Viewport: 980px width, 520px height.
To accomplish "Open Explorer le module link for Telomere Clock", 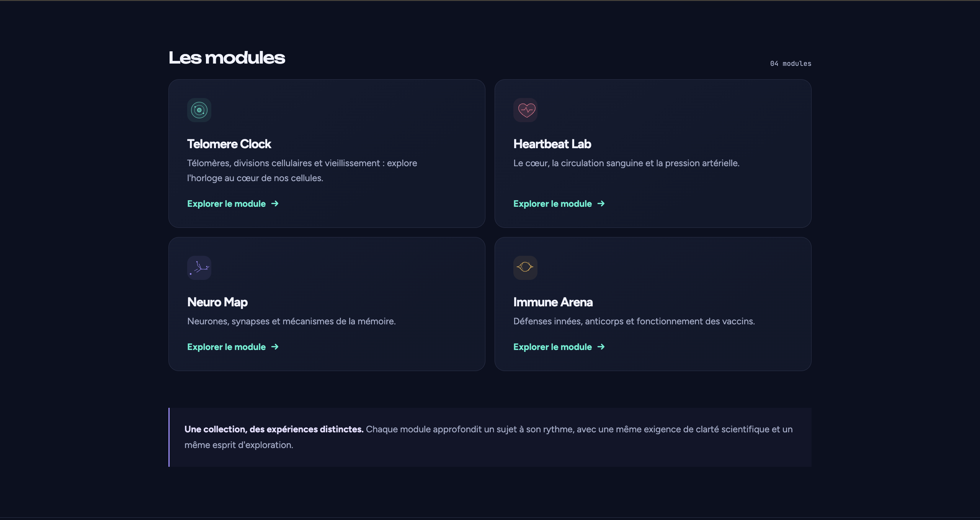I will coord(233,204).
